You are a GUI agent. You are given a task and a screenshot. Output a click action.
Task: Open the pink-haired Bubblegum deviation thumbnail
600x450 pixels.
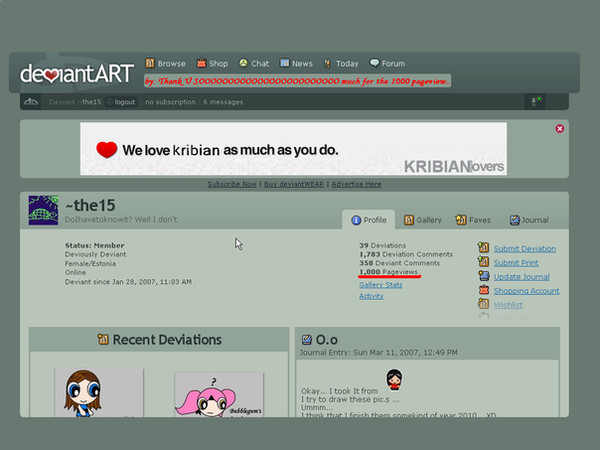(x=219, y=395)
